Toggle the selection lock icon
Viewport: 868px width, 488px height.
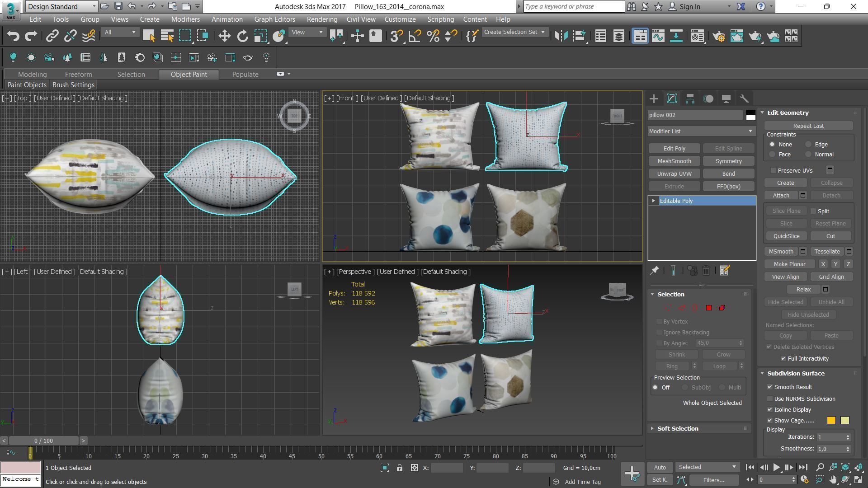(x=400, y=468)
